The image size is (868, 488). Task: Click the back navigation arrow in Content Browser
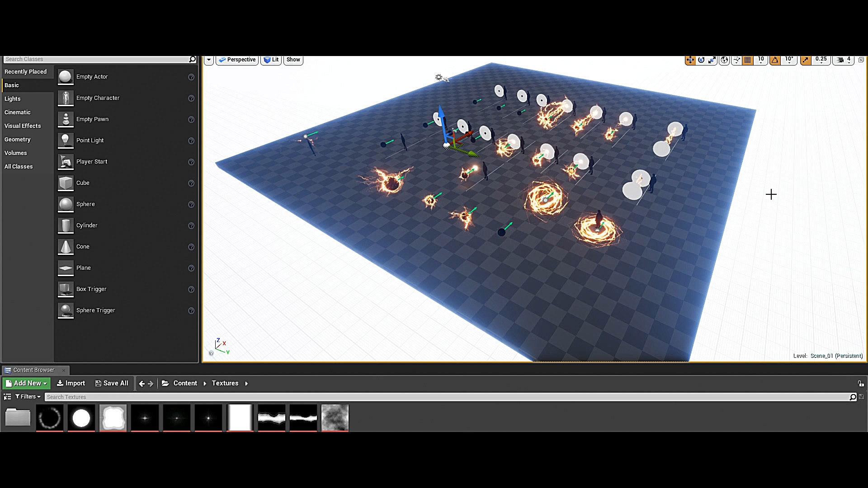coord(142,383)
